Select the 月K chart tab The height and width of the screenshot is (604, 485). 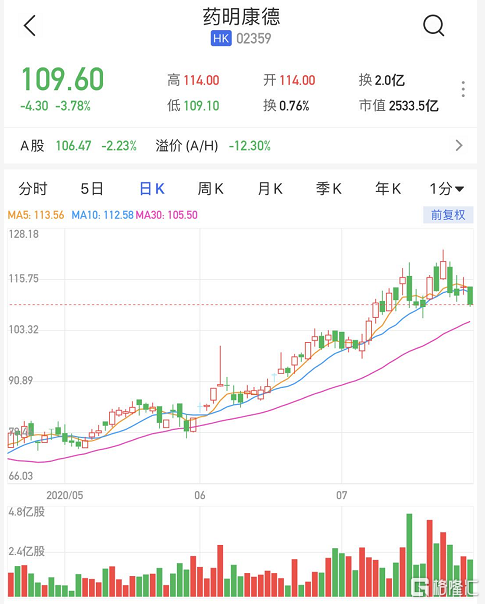pyautogui.click(x=270, y=189)
